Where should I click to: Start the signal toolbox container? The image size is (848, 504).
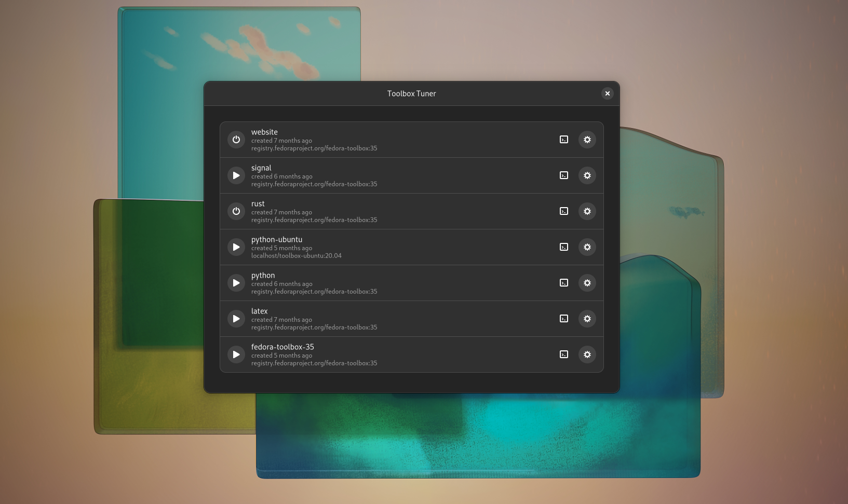[x=236, y=175]
